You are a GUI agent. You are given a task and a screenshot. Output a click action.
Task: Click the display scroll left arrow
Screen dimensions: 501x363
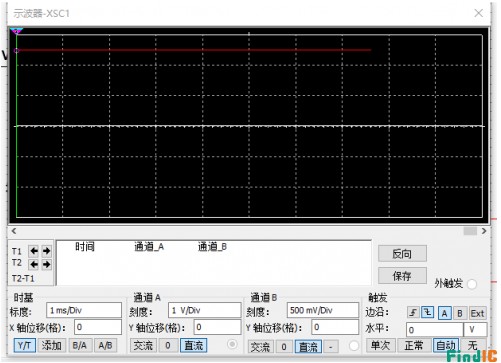[14, 231]
